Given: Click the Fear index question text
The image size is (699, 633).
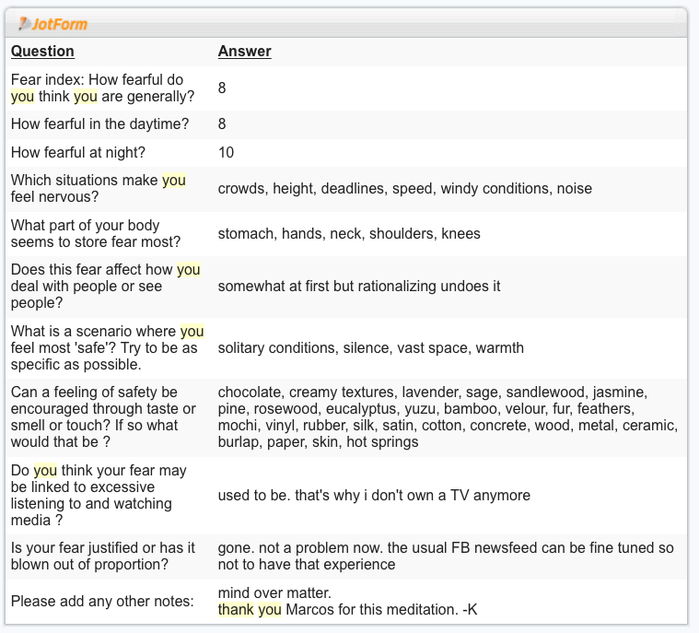Looking at the screenshot, I should pos(103,88).
